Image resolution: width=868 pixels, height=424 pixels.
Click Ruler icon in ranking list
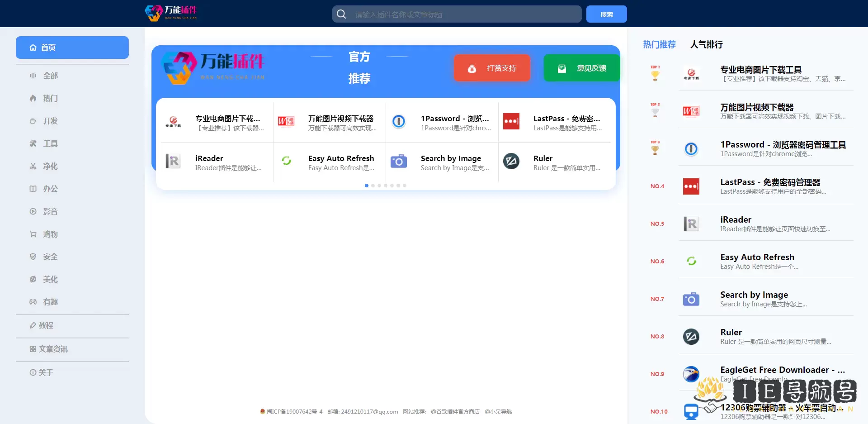[691, 337]
